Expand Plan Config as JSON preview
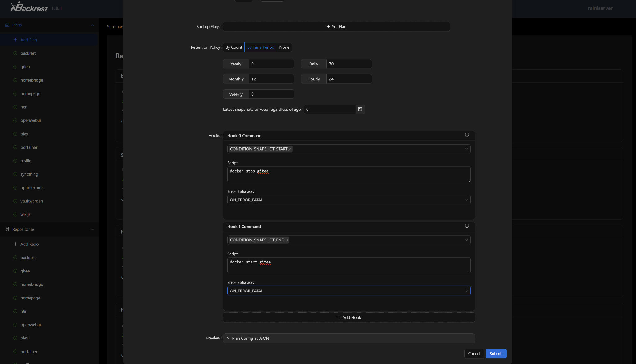Image resolution: width=636 pixels, height=364 pixels. [x=349, y=338]
